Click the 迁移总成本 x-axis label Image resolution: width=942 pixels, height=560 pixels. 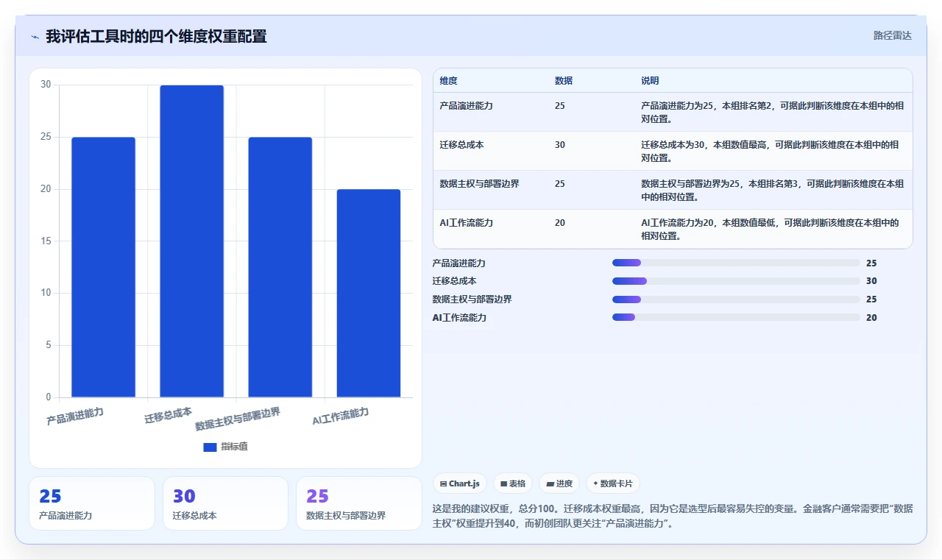pyautogui.click(x=168, y=416)
